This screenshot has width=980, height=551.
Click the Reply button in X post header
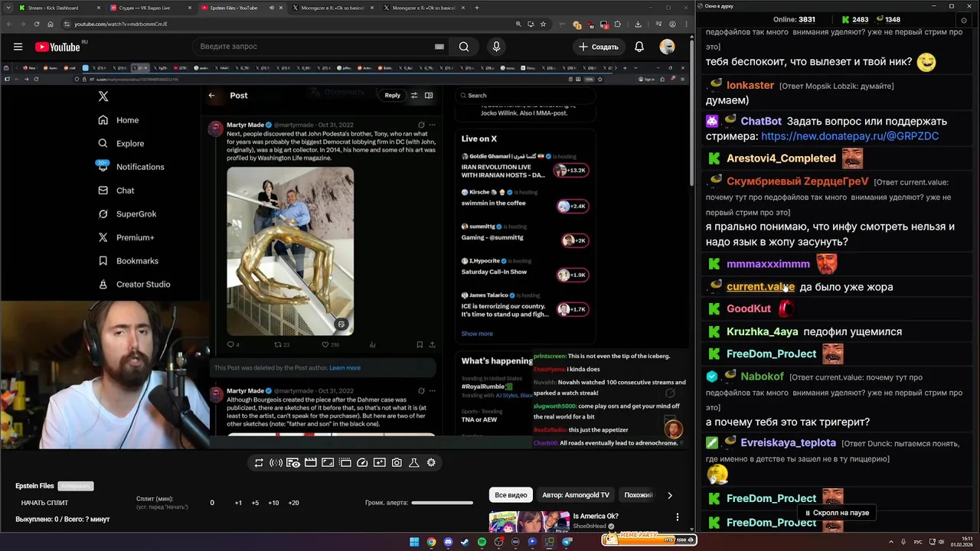[392, 96]
